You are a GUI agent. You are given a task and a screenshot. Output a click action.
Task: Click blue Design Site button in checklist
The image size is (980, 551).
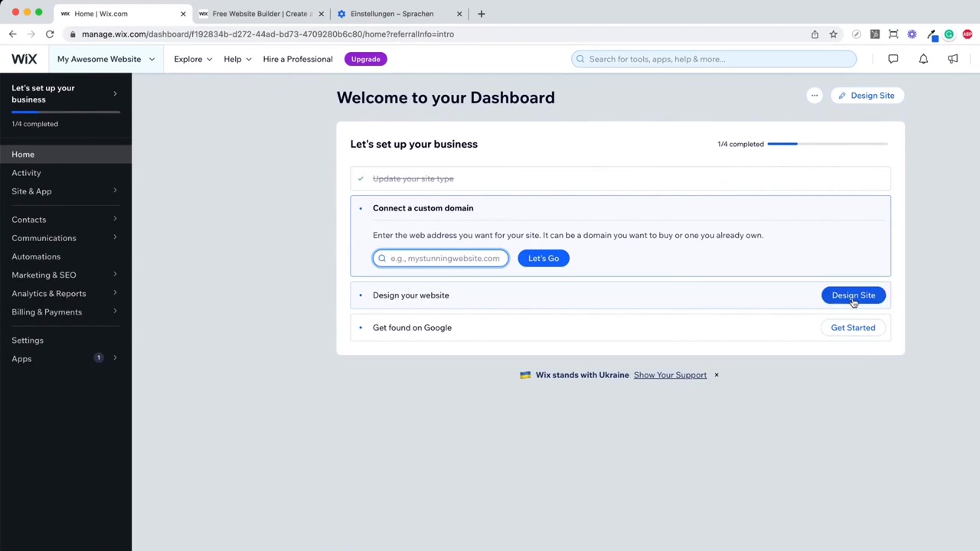point(854,295)
